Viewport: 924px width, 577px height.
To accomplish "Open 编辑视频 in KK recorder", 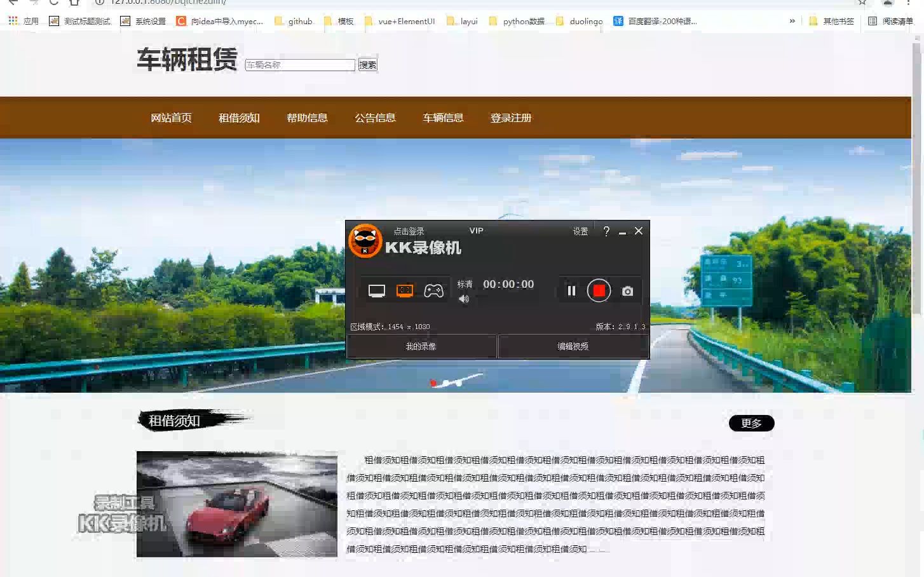I will [573, 346].
